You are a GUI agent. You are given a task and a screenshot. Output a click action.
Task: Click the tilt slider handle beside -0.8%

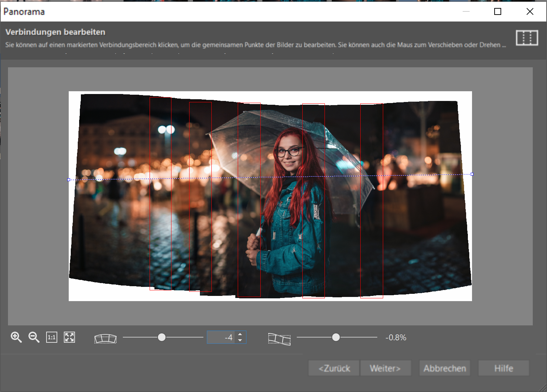click(336, 337)
